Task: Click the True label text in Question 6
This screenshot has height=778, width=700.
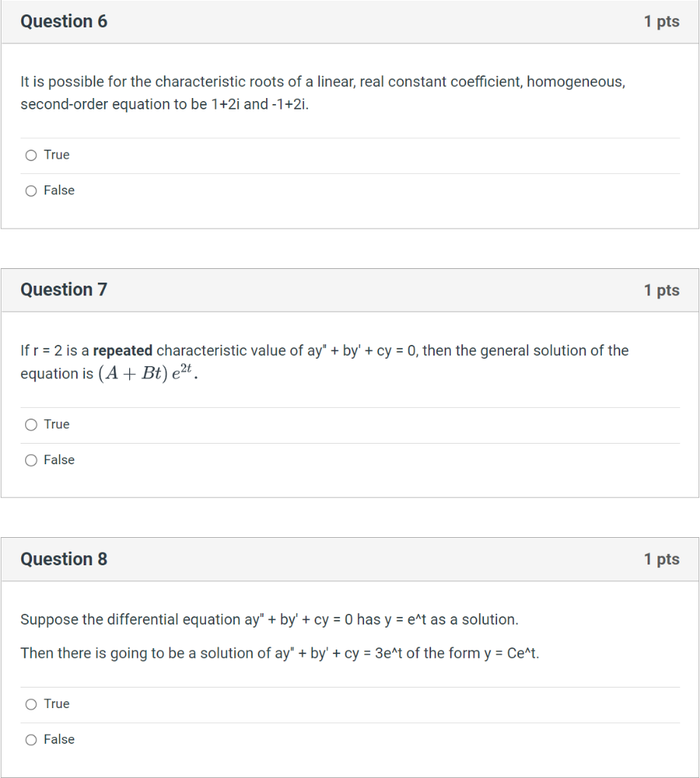Action: [x=56, y=155]
